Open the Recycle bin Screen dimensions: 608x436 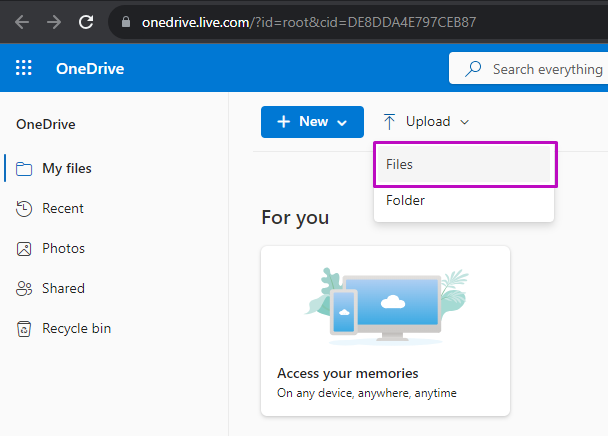pos(76,329)
